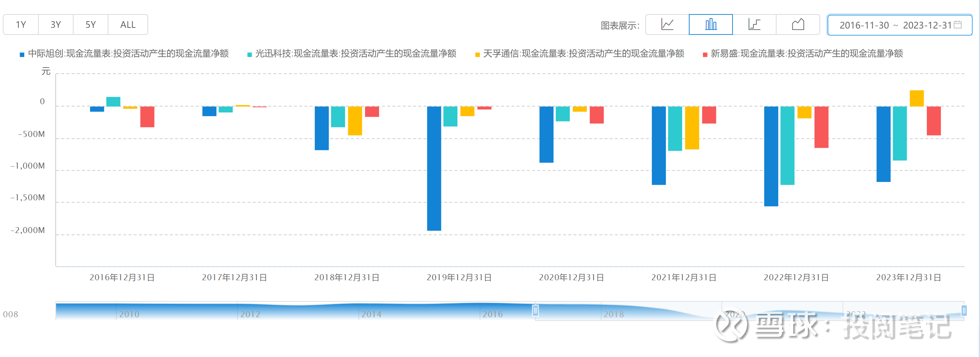Switch chart display to line chart icon

[667, 25]
